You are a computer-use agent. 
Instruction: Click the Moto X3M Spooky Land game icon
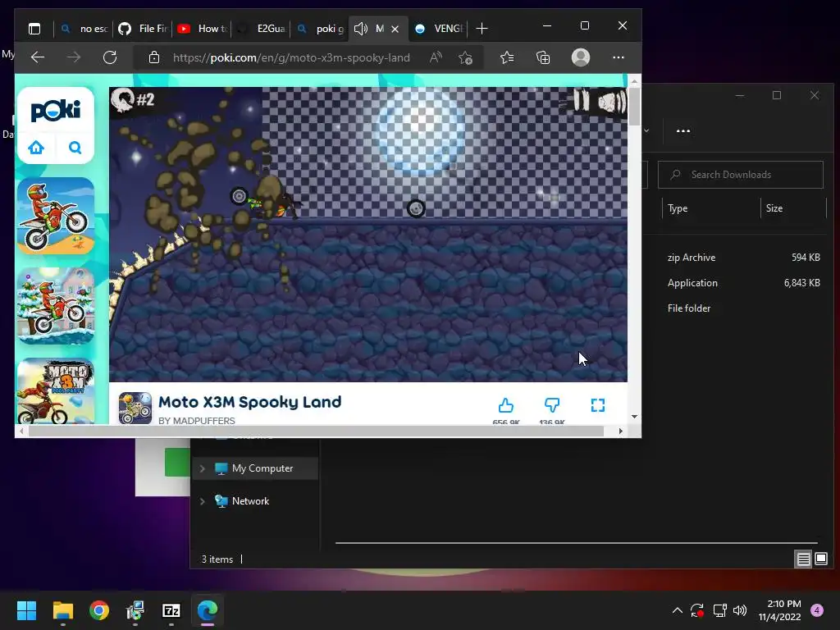click(135, 408)
